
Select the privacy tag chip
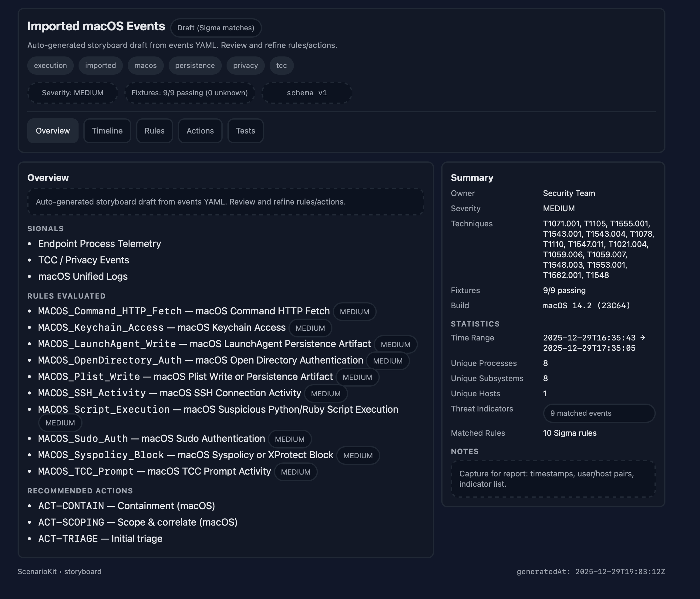click(x=246, y=66)
